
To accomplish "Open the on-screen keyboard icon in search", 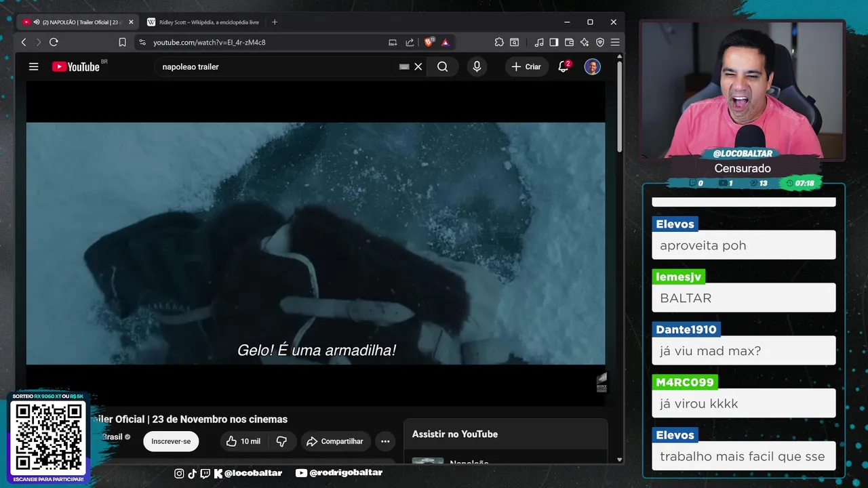I will click(404, 66).
